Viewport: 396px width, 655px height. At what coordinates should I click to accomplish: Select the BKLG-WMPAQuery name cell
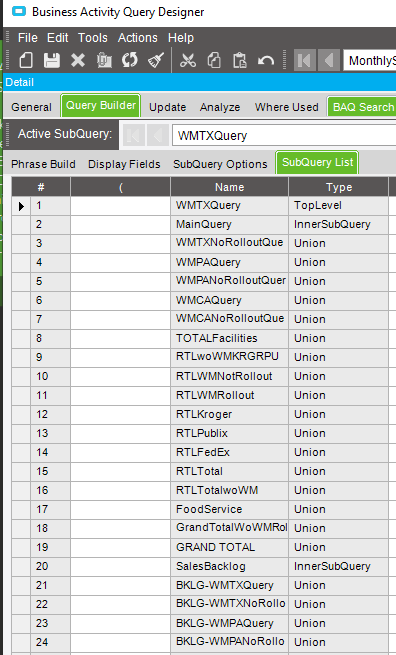coord(229,624)
